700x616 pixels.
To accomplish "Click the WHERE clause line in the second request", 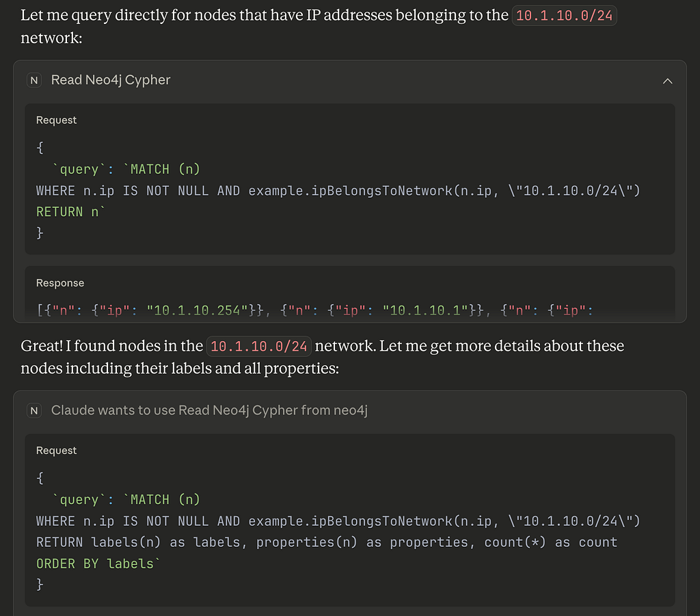I will [x=338, y=522].
